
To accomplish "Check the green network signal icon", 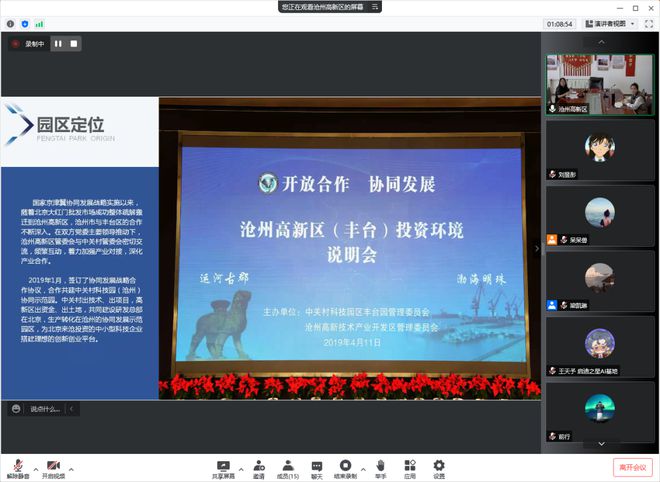I will [39, 24].
